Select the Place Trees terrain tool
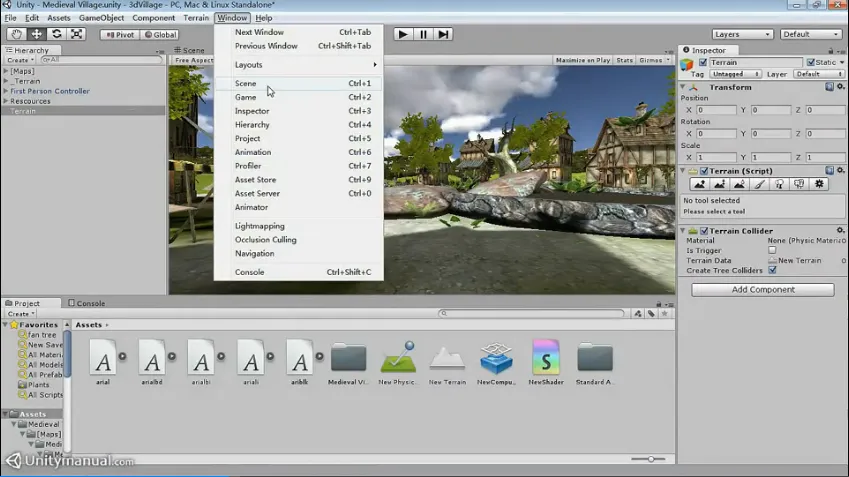 coord(780,185)
